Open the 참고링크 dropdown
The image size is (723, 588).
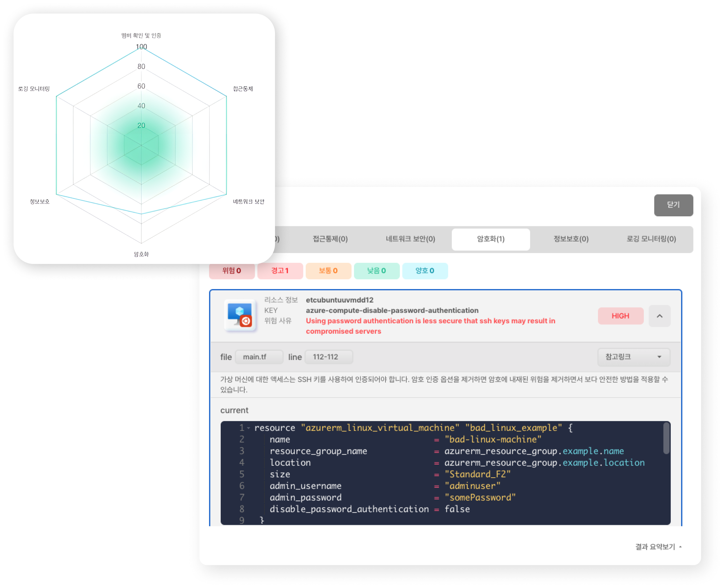pos(633,357)
